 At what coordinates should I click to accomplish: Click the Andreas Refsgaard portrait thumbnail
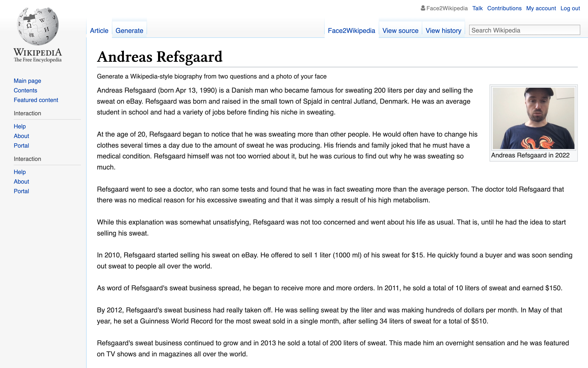coord(533,118)
